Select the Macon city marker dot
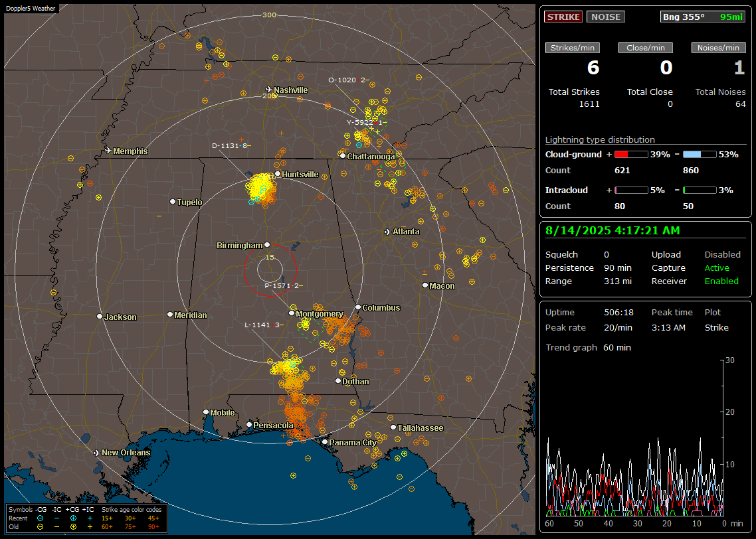The width and height of the screenshot is (756, 539). pos(425,285)
